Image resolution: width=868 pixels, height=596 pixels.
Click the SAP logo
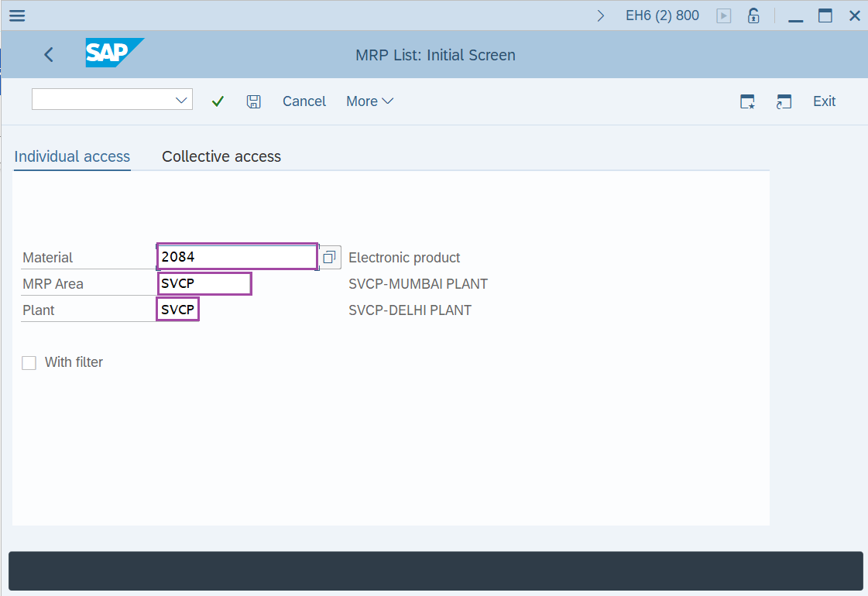[114, 54]
